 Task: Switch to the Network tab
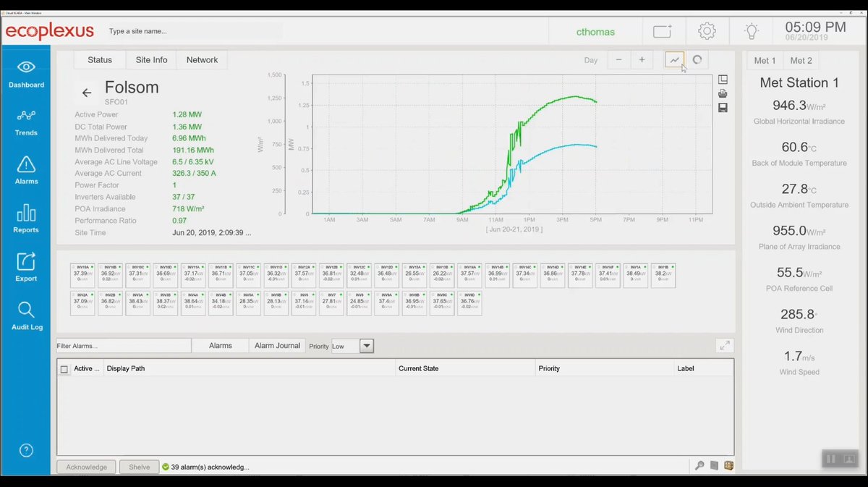(x=202, y=60)
